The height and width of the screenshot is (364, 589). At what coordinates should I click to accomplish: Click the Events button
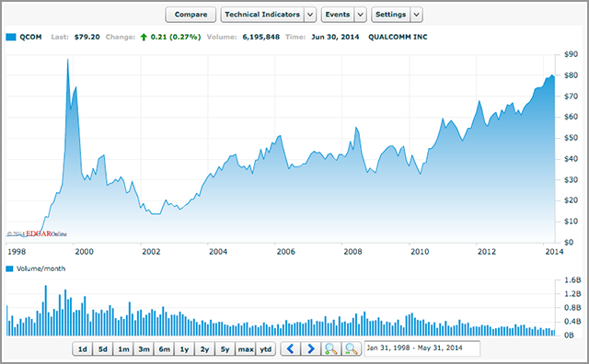338,15
